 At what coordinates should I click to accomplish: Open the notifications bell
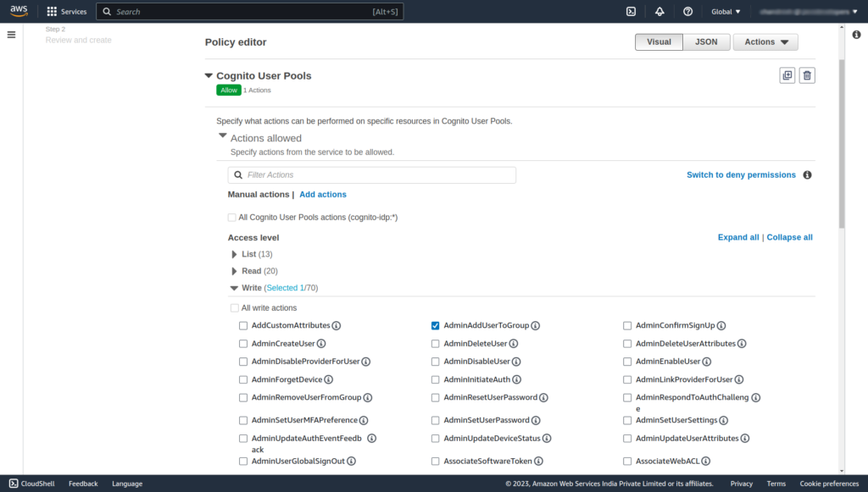tap(659, 11)
